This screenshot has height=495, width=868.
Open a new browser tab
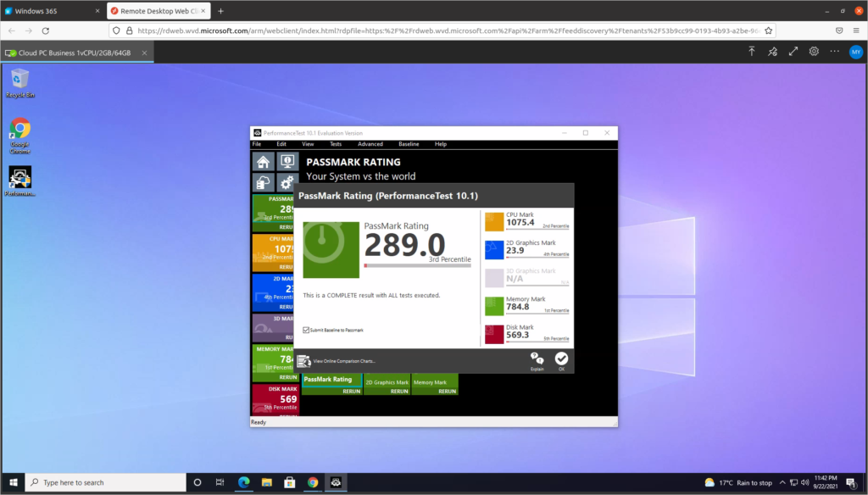click(220, 11)
